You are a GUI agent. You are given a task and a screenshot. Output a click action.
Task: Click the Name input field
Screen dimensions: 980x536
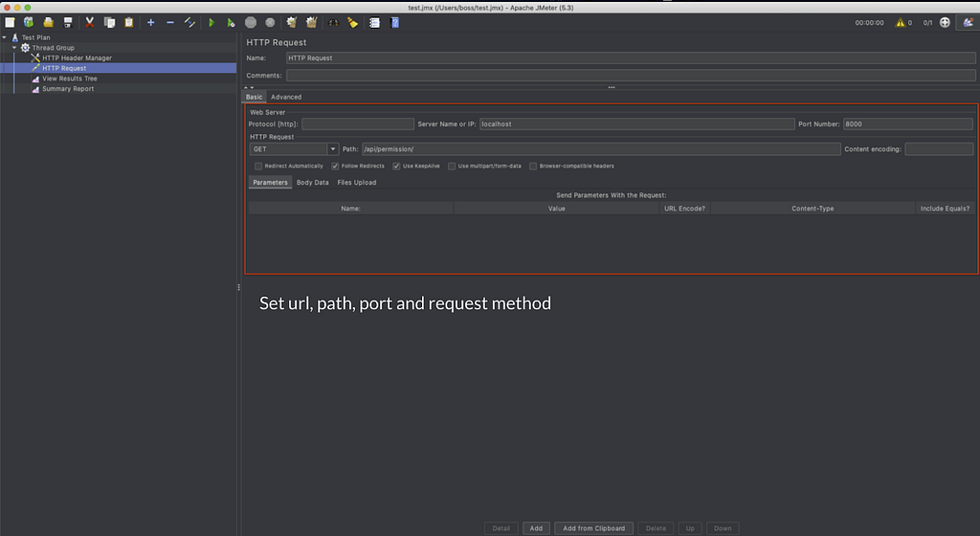click(631, 58)
